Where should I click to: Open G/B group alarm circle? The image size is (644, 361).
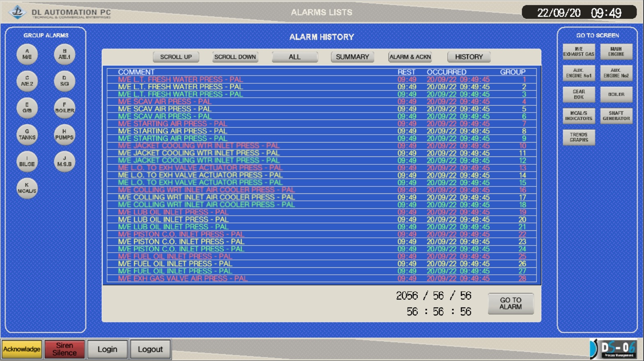coord(27,108)
